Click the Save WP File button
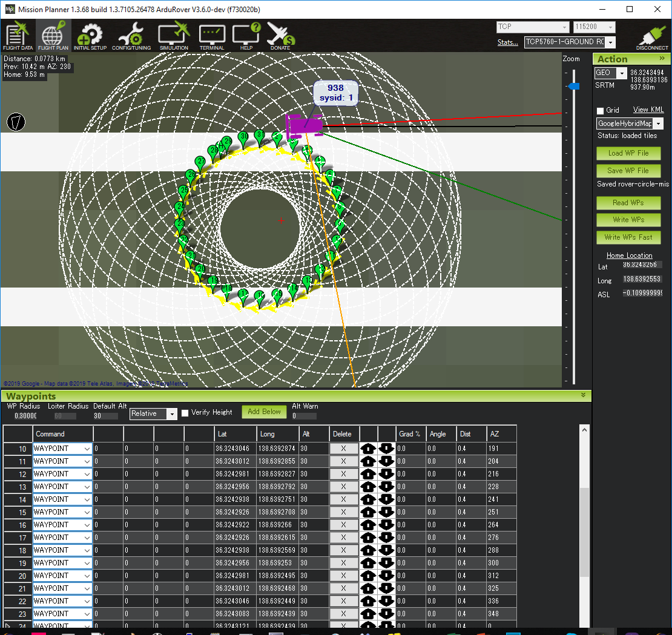Screen dimensions: 672x635 pyautogui.click(x=628, y=171)
